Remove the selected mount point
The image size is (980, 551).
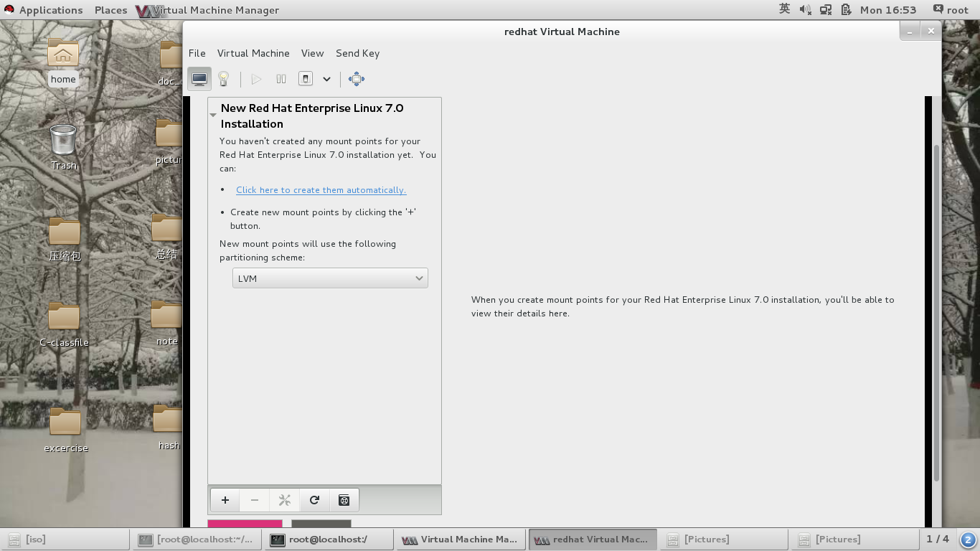[255, 500]
